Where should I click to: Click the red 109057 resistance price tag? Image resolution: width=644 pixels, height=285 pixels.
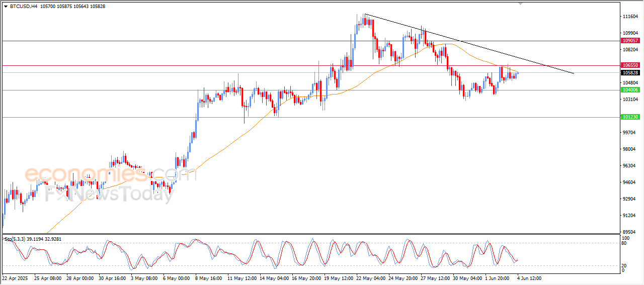click(630, 40)
